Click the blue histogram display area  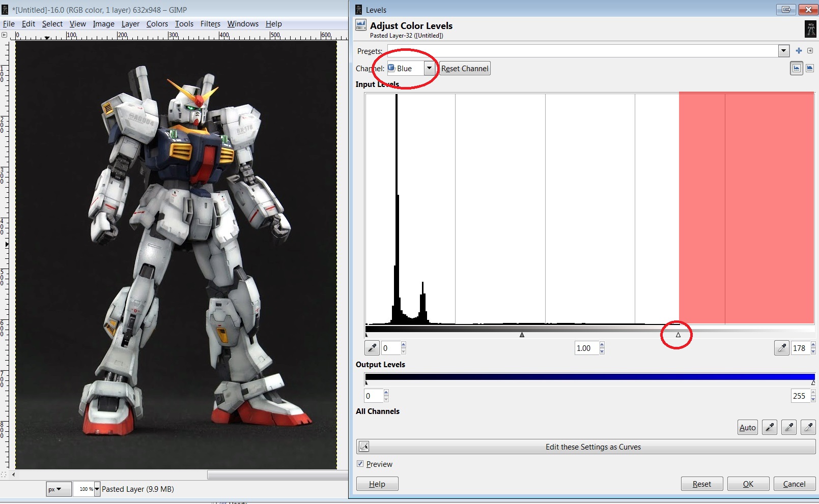point(589,208)
